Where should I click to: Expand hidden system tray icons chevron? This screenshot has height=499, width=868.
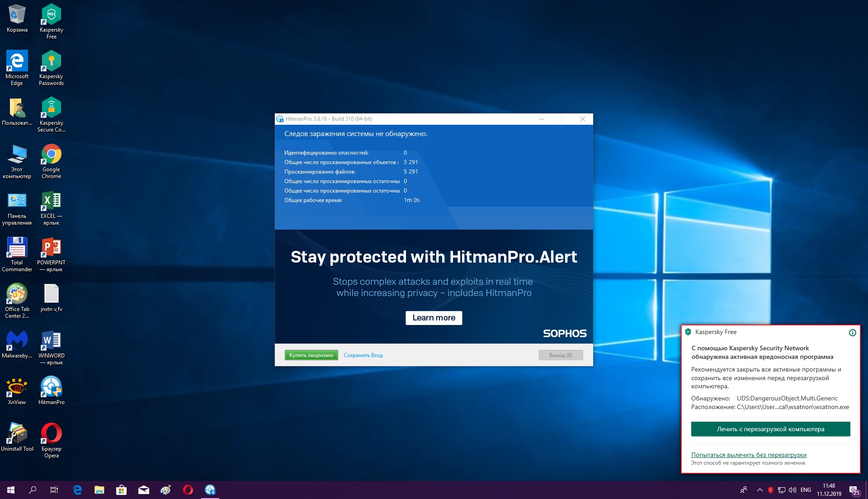[759, 490]
